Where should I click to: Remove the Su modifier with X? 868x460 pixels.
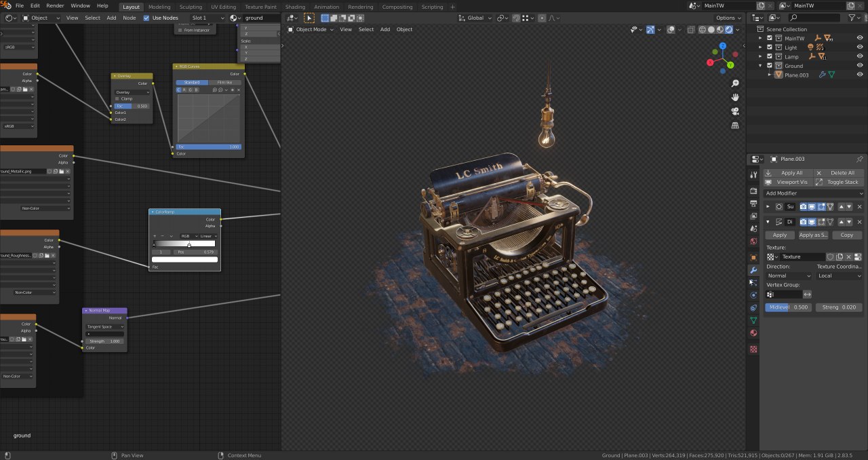pyautogui.click(x=860, y=206)
